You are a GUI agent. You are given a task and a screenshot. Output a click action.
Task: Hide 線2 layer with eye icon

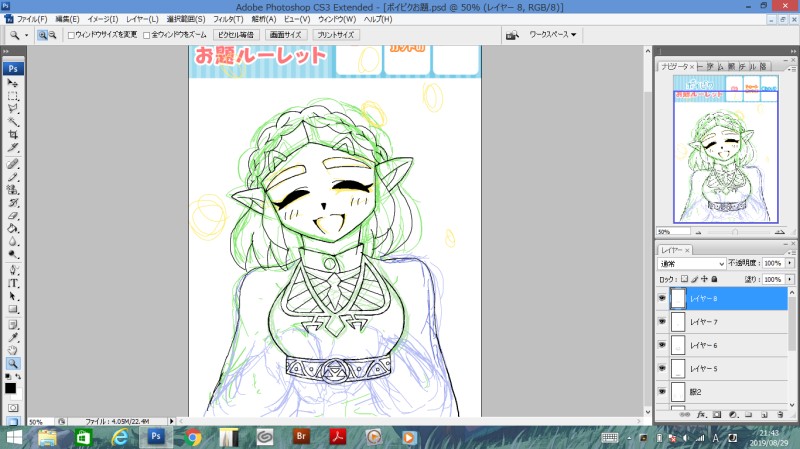pos(662,391)
